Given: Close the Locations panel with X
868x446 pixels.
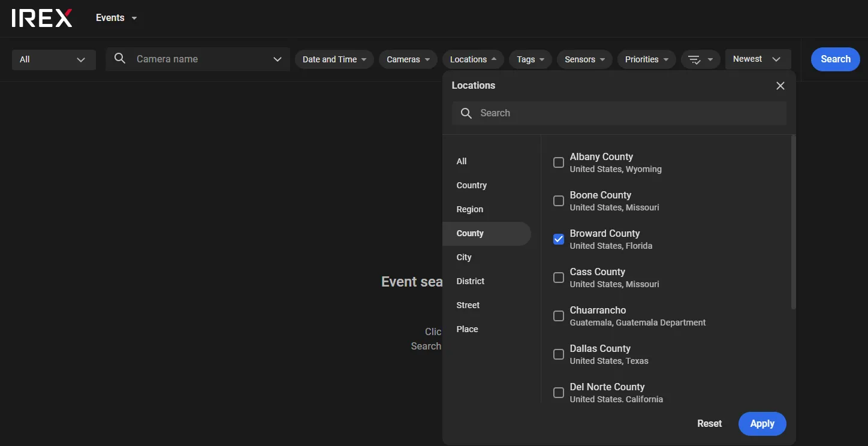Looking at the screenshot, I should pyautogui.click(x=780, y=86).
